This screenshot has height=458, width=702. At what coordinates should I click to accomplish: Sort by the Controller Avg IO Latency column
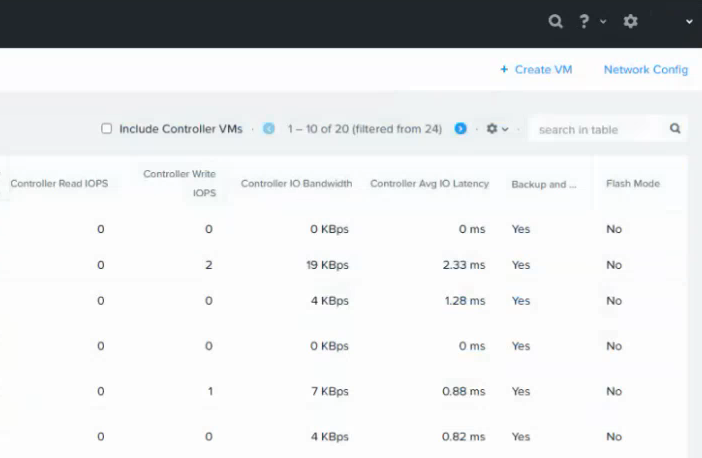click(x=429, y=184)
